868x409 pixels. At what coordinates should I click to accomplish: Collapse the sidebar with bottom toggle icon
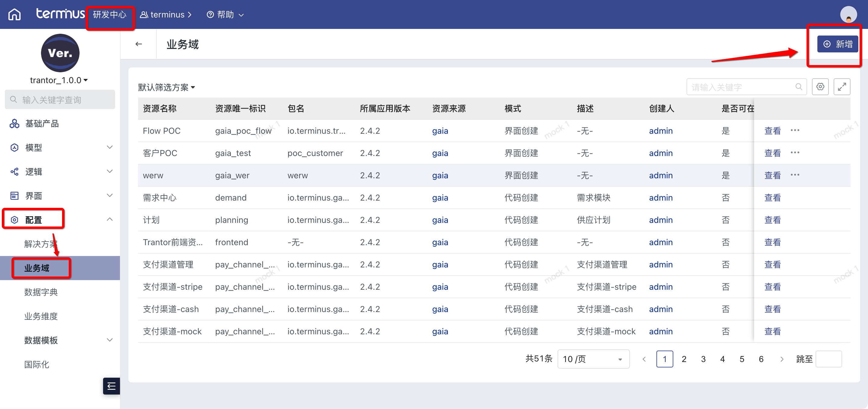111,386
